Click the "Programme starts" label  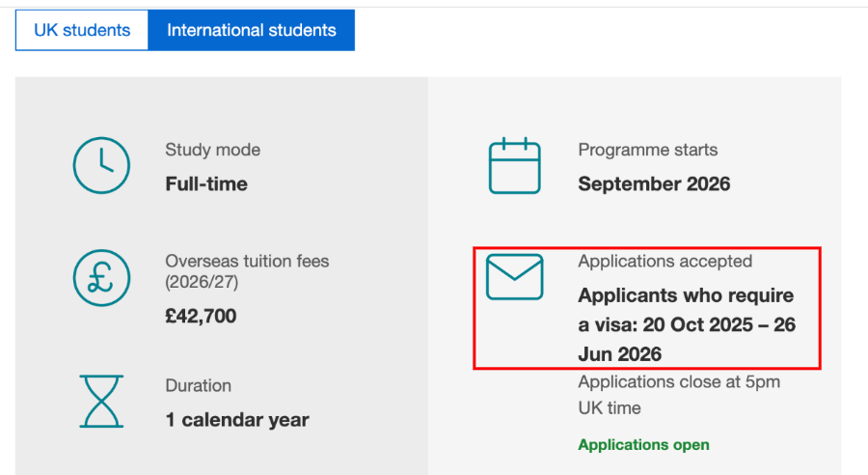(x=647, y=150)
